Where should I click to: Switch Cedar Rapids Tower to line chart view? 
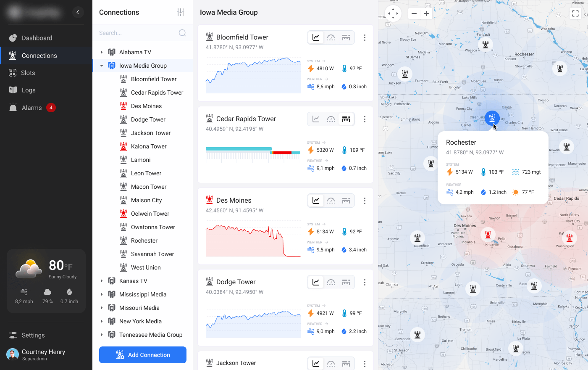pos(316,119)
